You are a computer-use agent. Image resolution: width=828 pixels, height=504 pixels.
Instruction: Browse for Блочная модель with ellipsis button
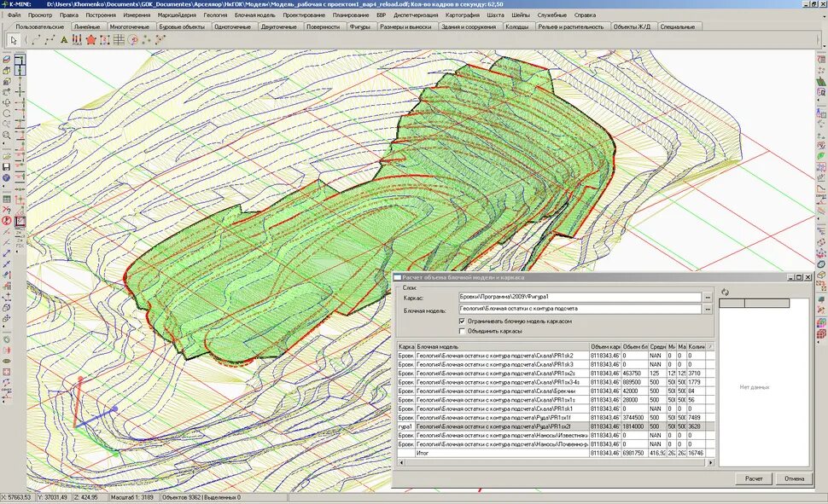click(x=708, y=310)
